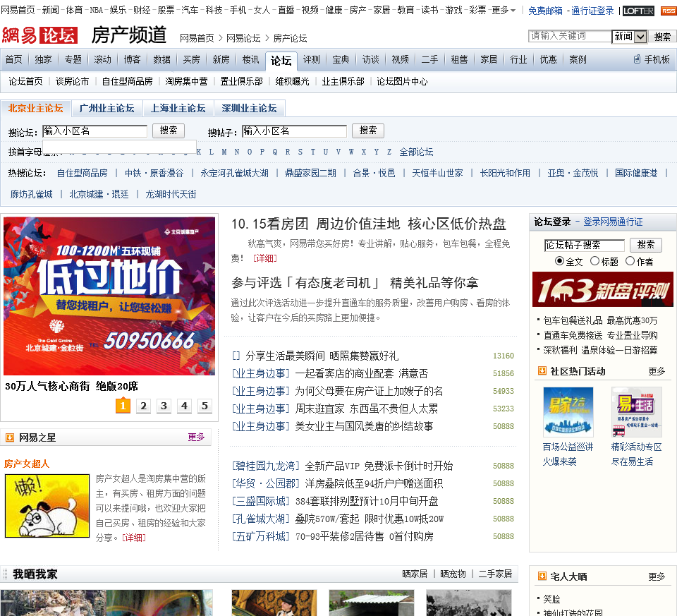Viewport: 677px width, 616px height.
Task: Click the 网易之星 section arrow icon
Action: (x=9, y=437)
